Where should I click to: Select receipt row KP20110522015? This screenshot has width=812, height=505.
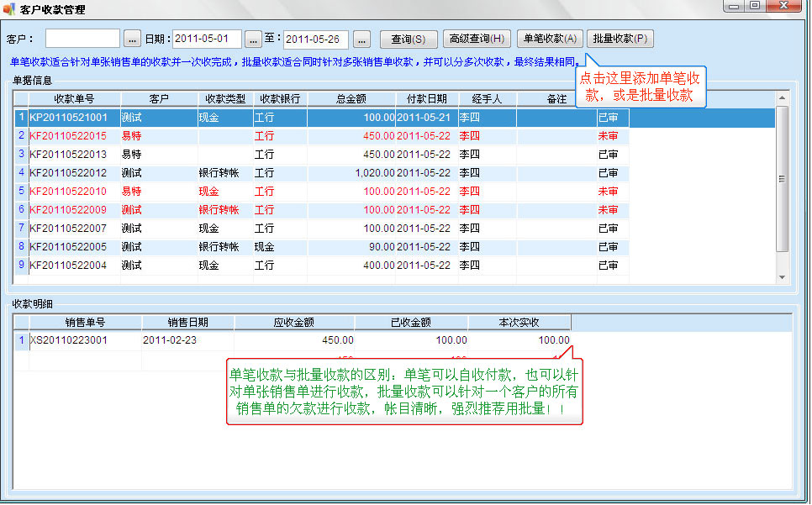pos(68,136)
